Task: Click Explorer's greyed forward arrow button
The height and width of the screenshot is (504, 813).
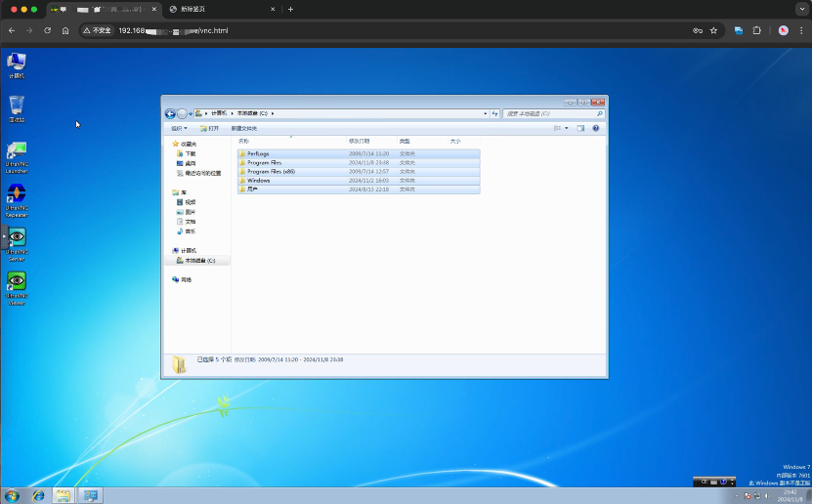Action: [x=182, y=113]
